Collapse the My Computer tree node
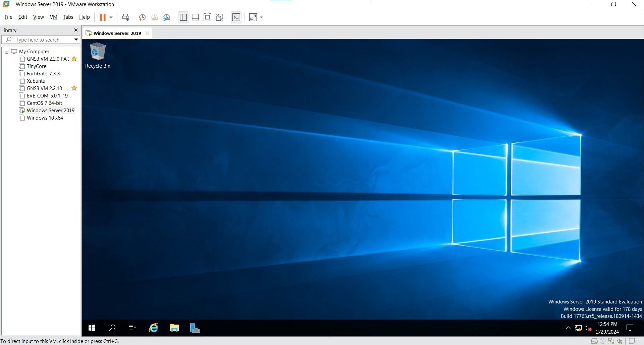The height and width of the screenshot is (345, 644). pyautogui.click(x=6, y=51)
